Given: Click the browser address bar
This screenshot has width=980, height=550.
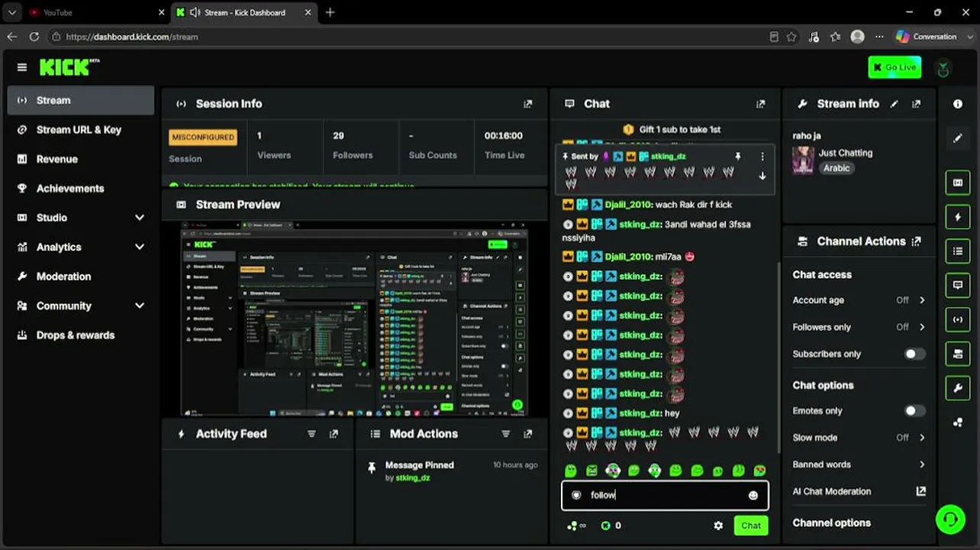Looking at the screenshot, I should click(x=411, y=37).
